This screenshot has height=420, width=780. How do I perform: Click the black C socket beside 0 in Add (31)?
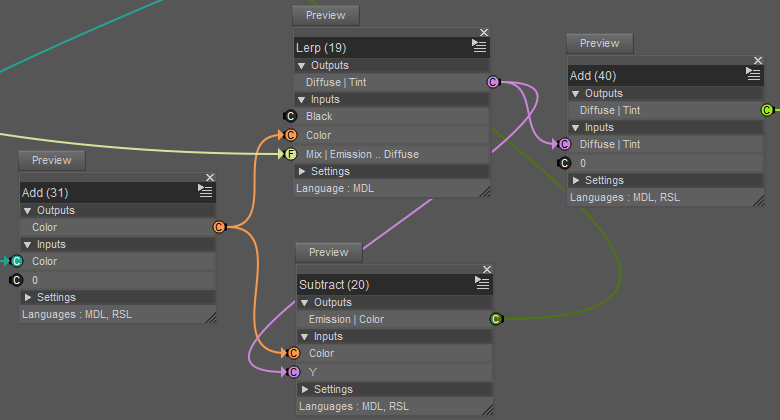[16, 280]
